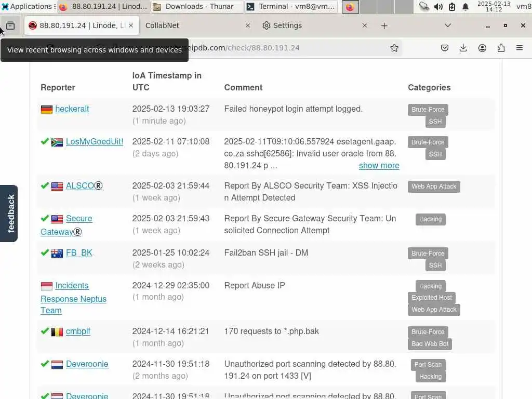Open Incidents Response Neptus Team link
Image resolution: width=532 pixels, height=399 pixels.
point(73,298)
